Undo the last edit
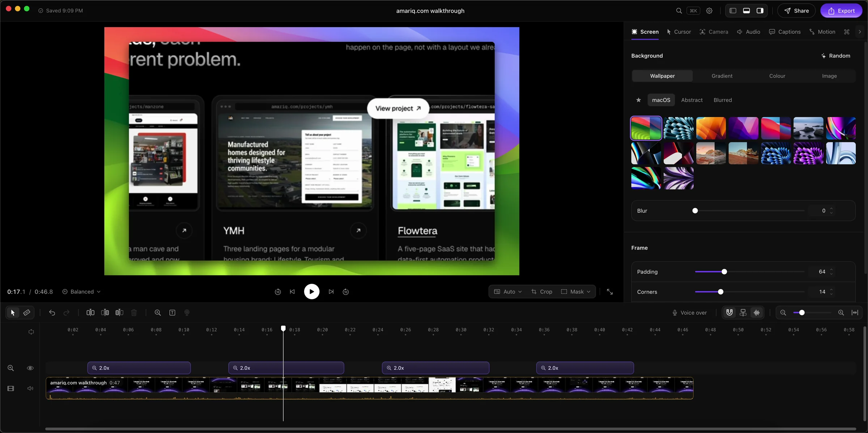 point(52,313)
